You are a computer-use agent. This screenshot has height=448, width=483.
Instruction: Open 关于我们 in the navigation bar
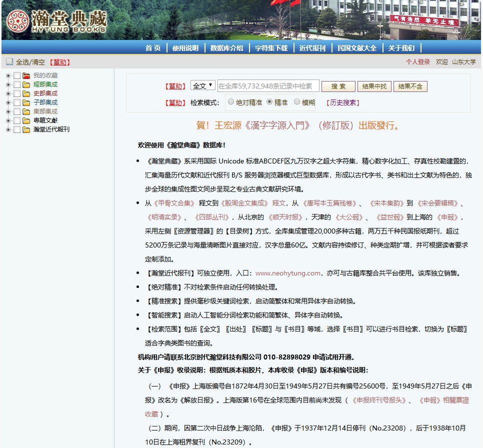coord(401,48)
